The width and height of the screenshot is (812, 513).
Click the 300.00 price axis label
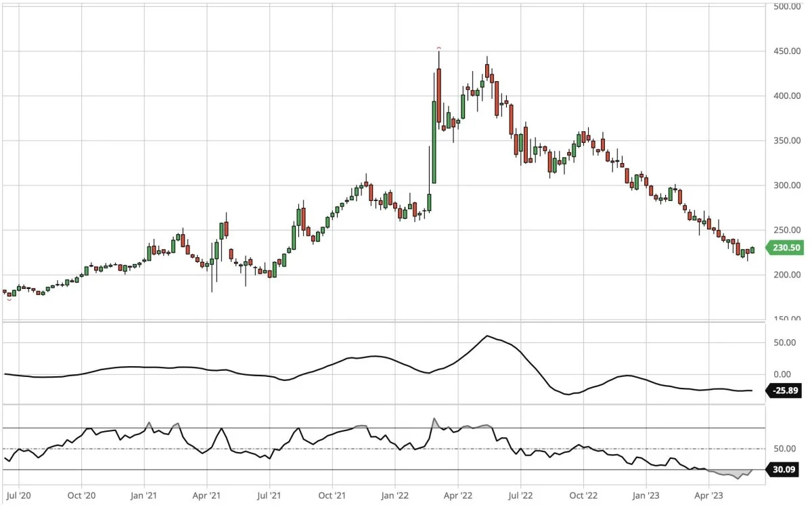click(x=786, y=185)
